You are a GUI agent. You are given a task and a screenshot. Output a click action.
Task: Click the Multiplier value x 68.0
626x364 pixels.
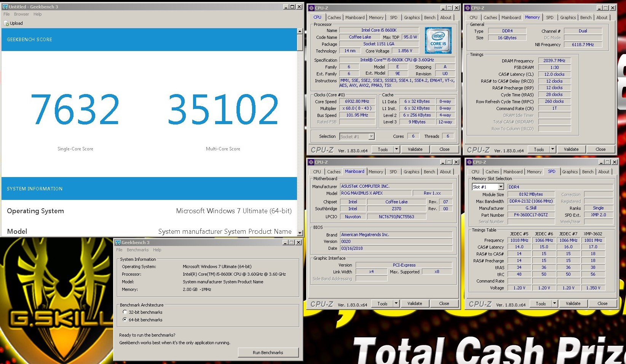357,109
